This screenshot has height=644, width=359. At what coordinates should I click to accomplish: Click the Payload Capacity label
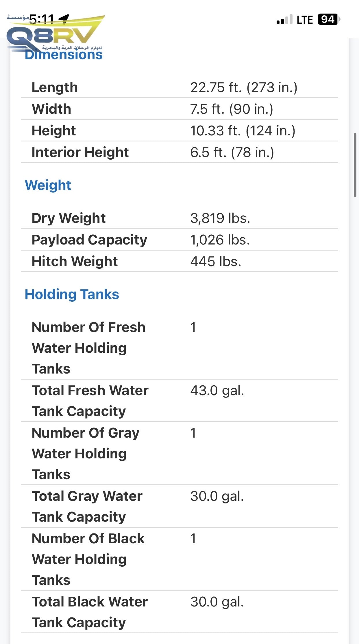[89, 240]
